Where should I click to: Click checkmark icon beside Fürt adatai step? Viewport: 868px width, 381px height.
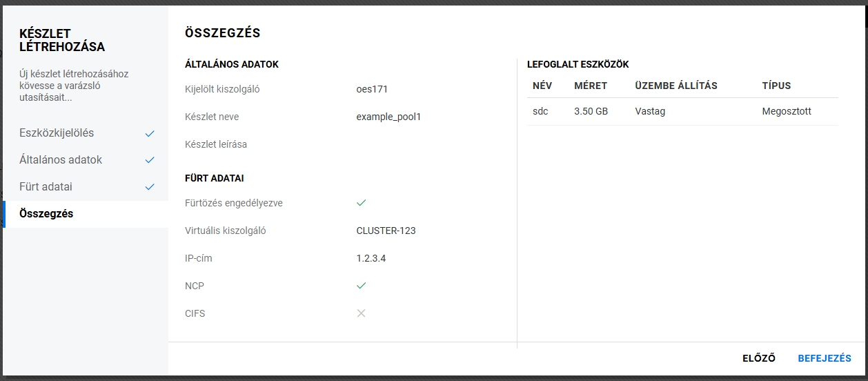click(x=150, y=187)
